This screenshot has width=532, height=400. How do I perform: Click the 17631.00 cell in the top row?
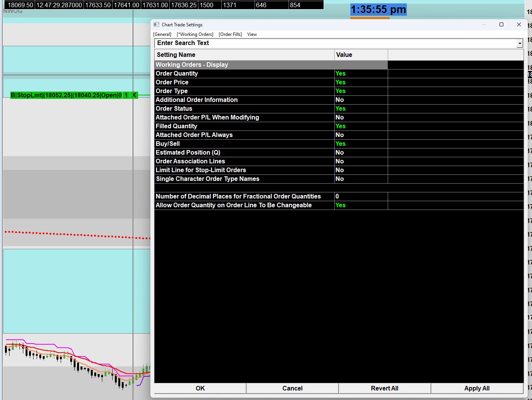[155, 5]
